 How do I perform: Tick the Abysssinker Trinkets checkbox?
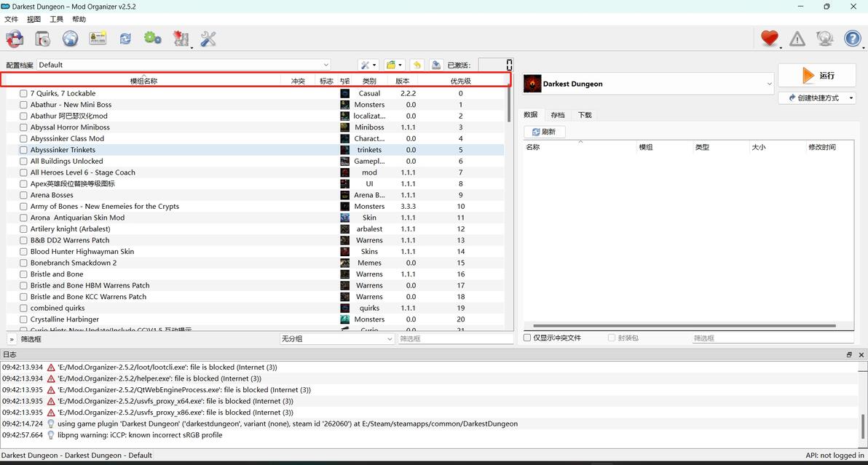point(23,150)
